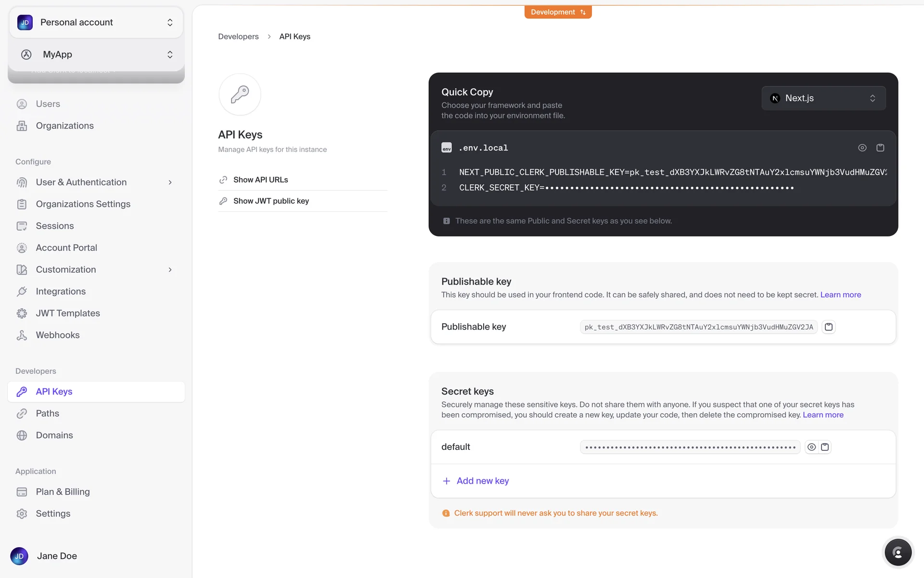This screenshot has width=924, height=578.
Task: Click Add new key
Action: [482, 481]
